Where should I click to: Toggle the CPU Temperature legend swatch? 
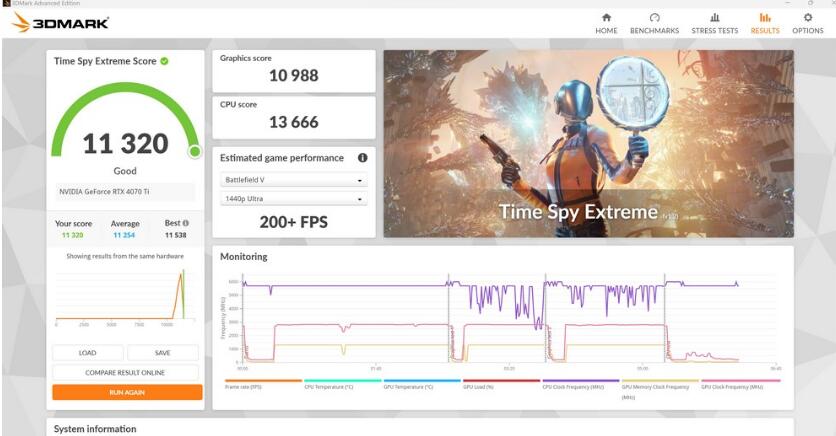pyautogui.click(x=343, y=381)
